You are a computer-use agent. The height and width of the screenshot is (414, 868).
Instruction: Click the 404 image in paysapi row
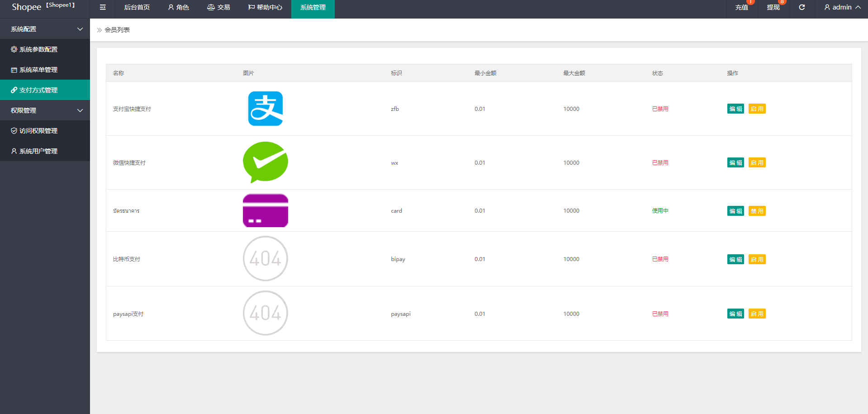[266, 313]
